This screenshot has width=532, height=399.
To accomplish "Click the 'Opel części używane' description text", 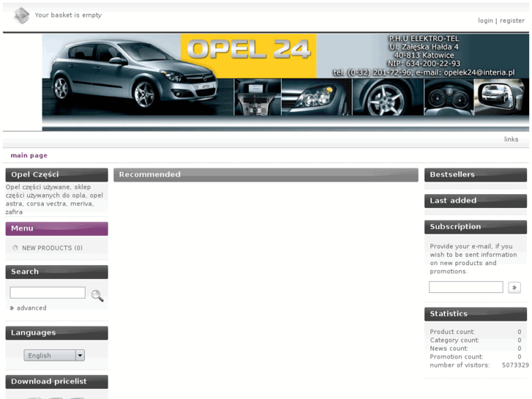I will click(x=54, y=199).
